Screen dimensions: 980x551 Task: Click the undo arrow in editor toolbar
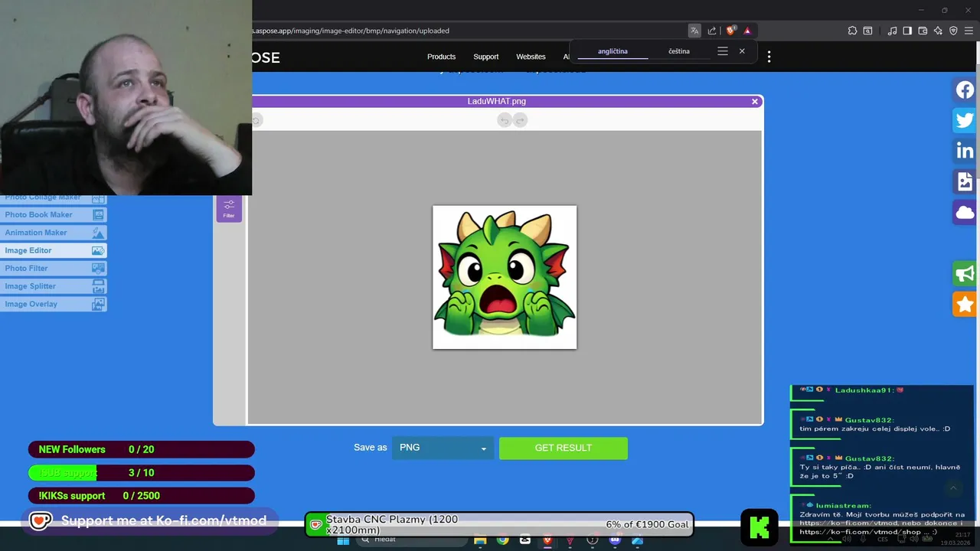[504, 120]
